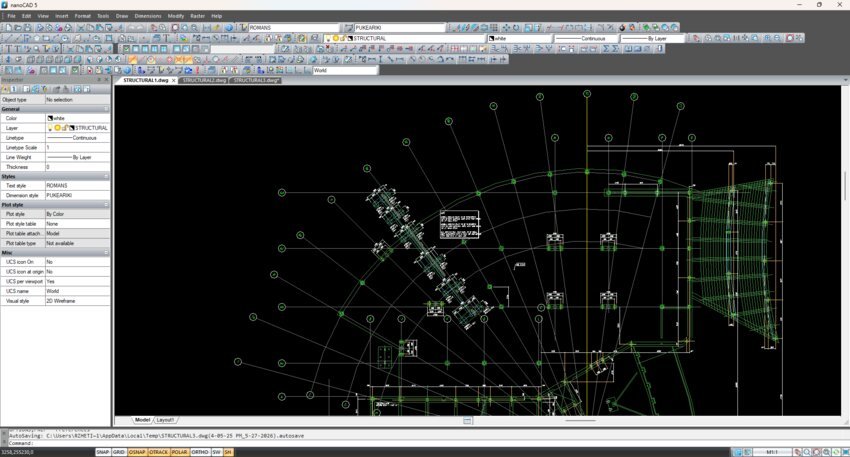Create a new drawing with New icon
The height and width of the screenshot is (457, 850).
8,28
